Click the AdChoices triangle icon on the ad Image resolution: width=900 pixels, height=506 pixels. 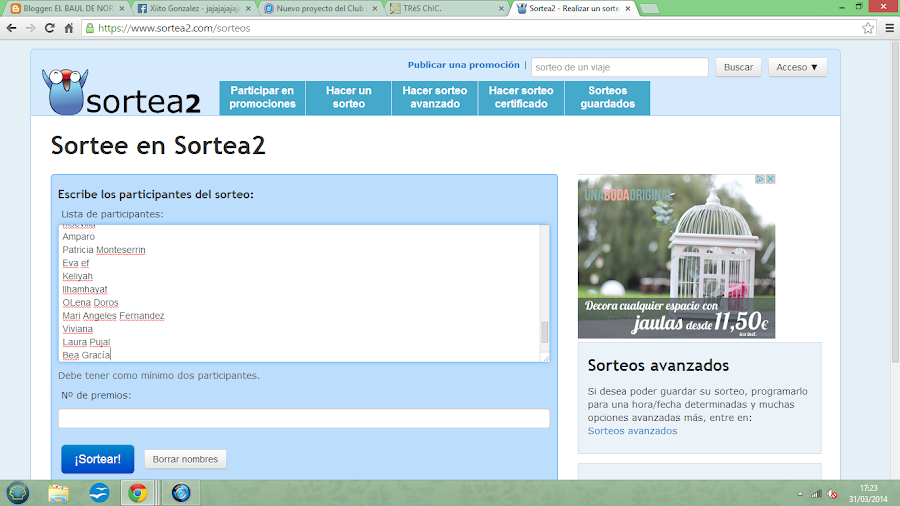pyautogui.click(x=760, y=179)
